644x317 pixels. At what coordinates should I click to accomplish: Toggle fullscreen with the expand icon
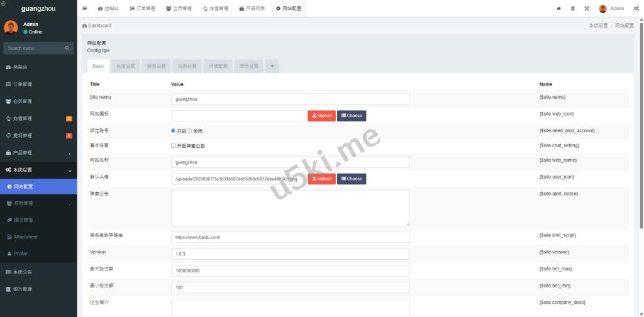(586, 9)
